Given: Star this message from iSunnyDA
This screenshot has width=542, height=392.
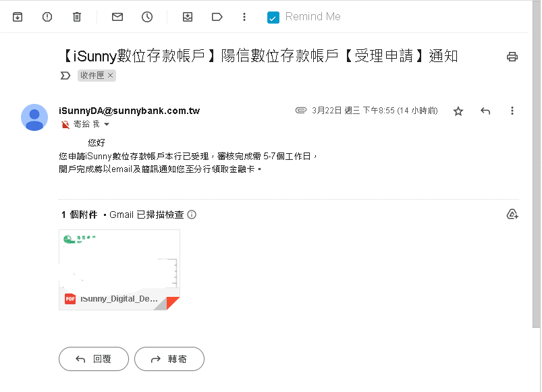Looking at the screenshot, I should coord(458,111).
